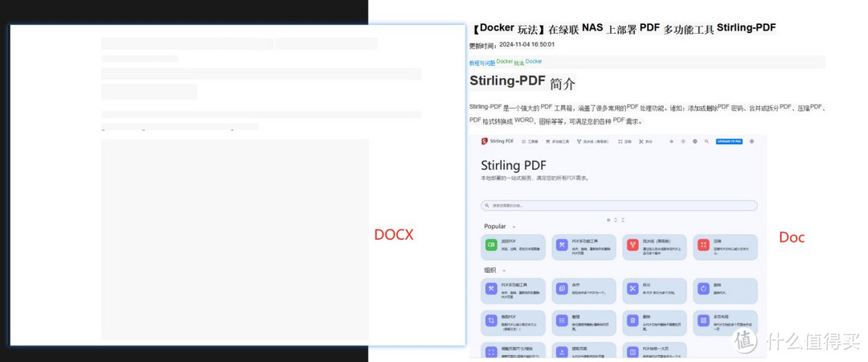Click the small star filter below search bar
Screen dimensions: 868x362
coord(608,220)
